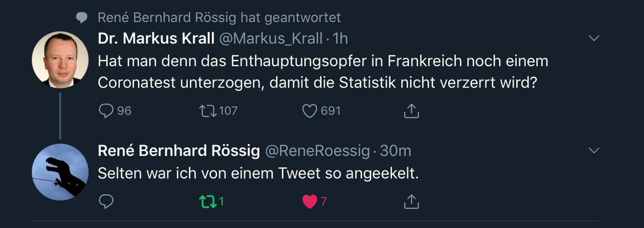
Task: Share Dr. Markus Krall's tweet
Action: click(411, 111)
